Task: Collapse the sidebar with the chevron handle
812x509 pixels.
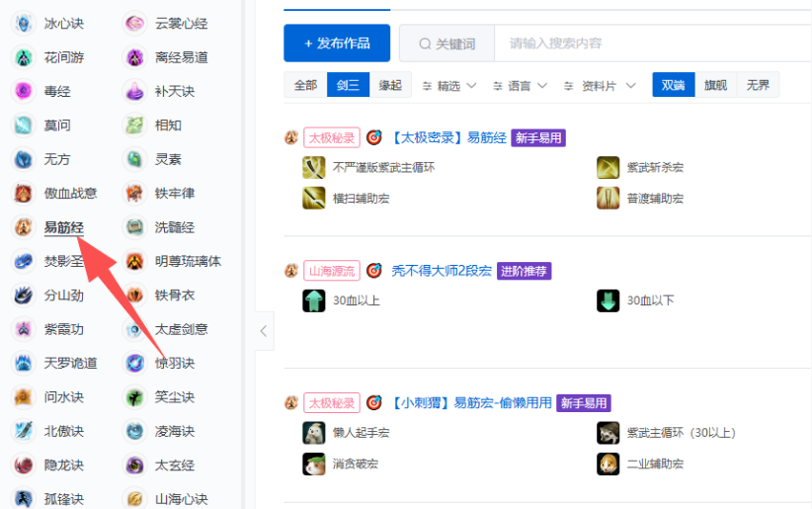Action: pyautogui.click(x=264, y=331)
